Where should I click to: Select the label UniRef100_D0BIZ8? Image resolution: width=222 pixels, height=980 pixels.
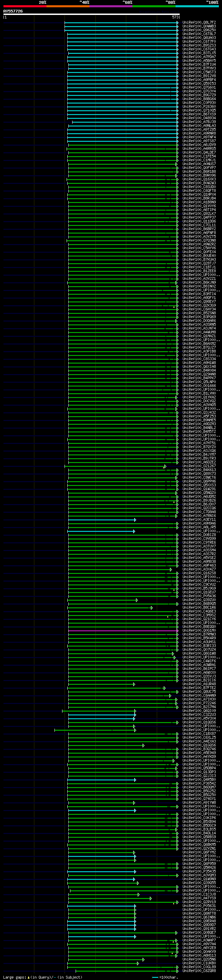[x=199, y=535]
